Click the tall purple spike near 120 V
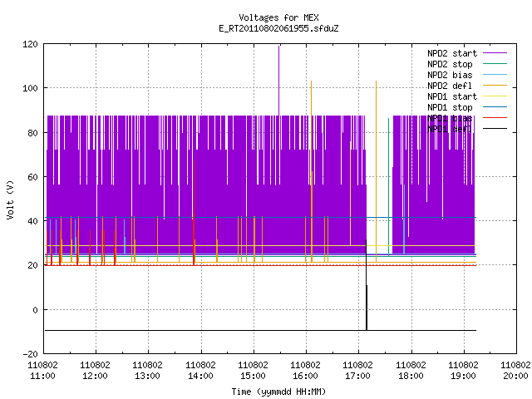Screen dimensions: 532x399 click(279, 81)
